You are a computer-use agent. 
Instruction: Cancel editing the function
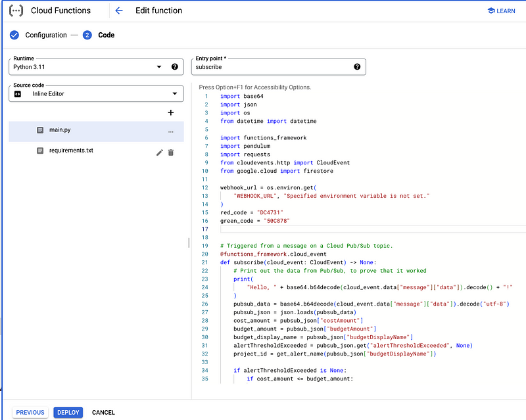click(103, 412)
